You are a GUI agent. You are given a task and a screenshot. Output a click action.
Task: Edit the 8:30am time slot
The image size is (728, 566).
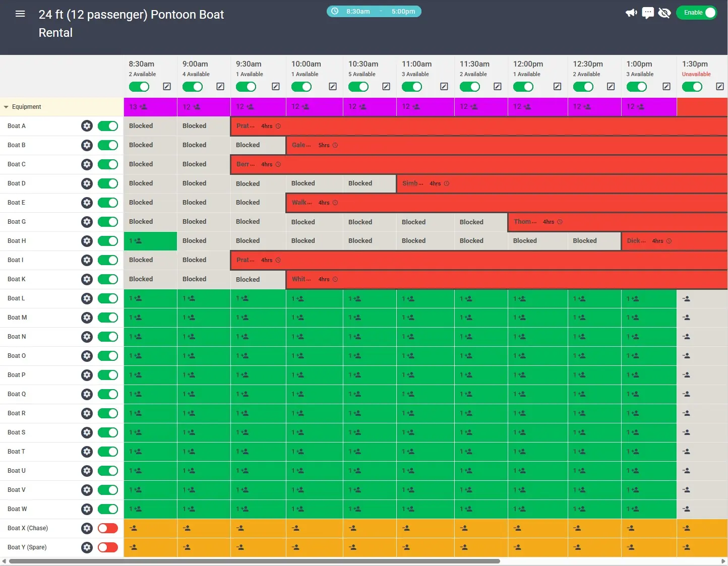[x=167, y=87]
